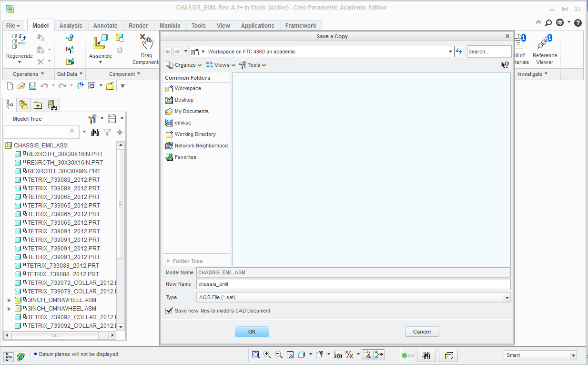Click OK in Save a Copy dialog
The image size is (588, 365).
(252, 332)
